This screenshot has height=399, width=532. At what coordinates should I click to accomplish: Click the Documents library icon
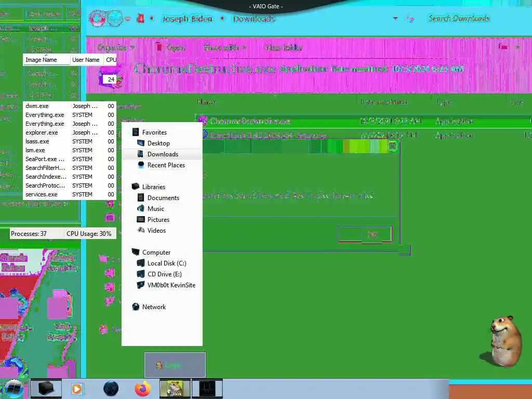[140, 198]
